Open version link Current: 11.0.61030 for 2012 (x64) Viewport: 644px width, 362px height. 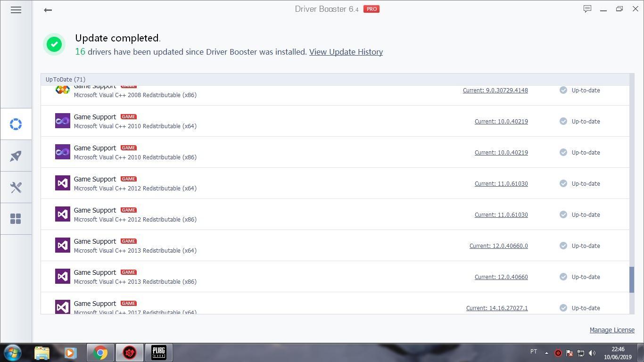(x=501, y=183)
